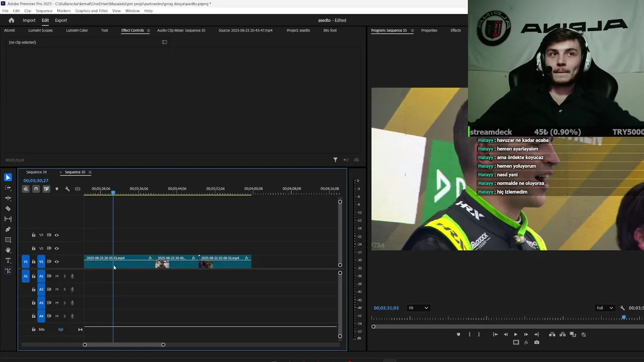Open the Effect Controls filter funnel
This screenshot has height=362, width=644.
coord(335,160)
